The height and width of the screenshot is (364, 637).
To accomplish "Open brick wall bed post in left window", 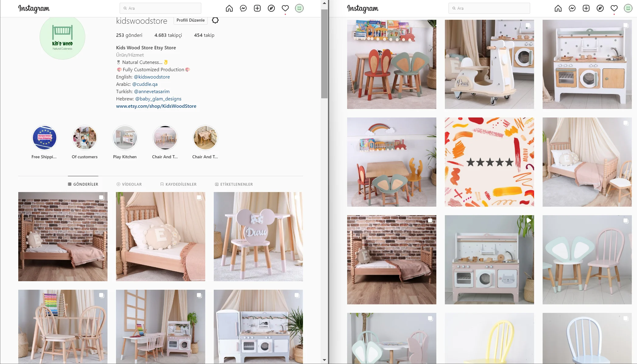I will pyautogui.click(x=63, y=236).
